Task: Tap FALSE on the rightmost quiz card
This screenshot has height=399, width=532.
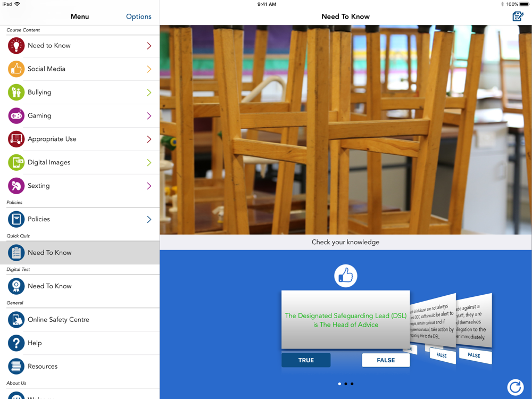Action: click(x=474, y=355)
